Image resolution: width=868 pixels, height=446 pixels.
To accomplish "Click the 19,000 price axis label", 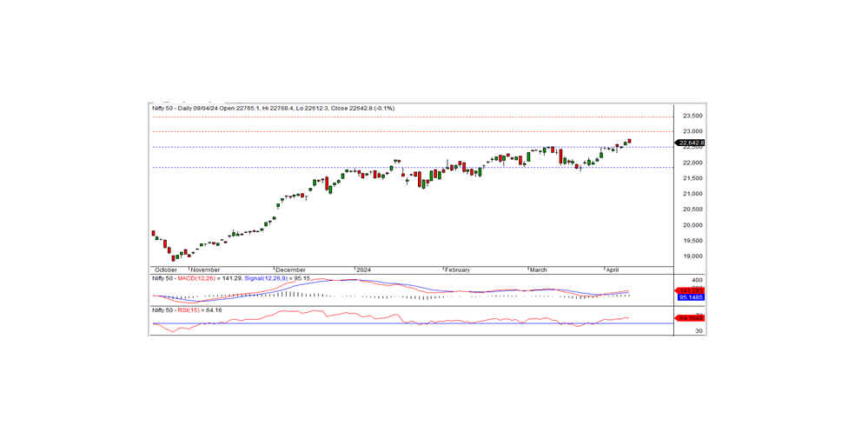I will pyautogui.click(x=692, y=256).
